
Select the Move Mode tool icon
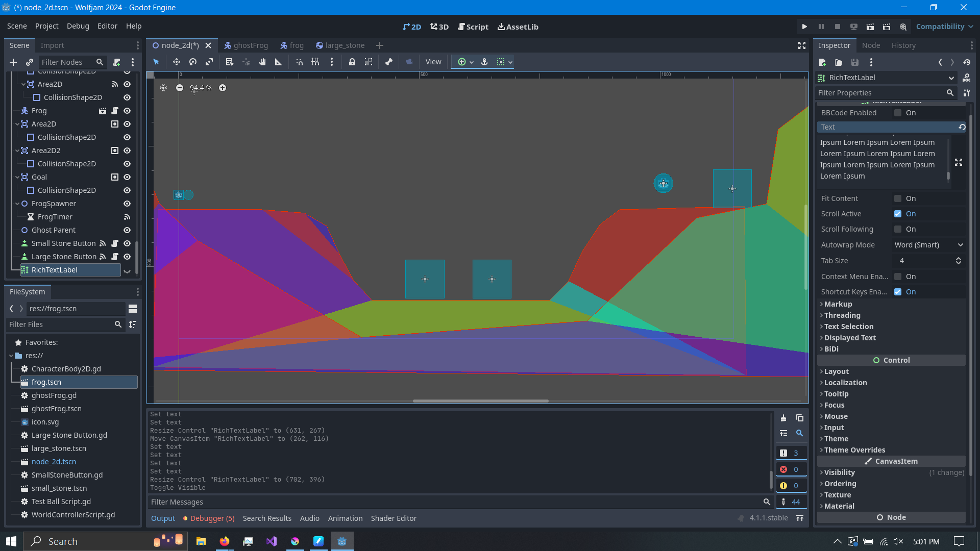pyautogui.click(x=176, y=62)
